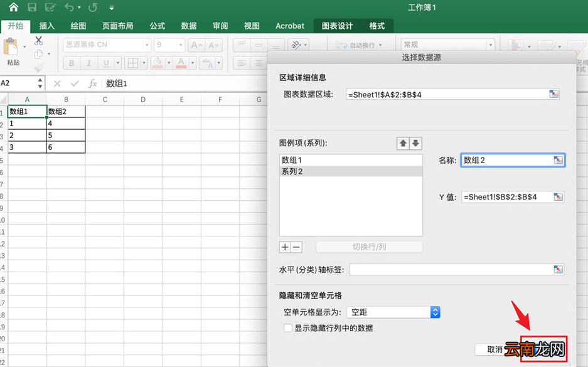Open the borders dropdown arrow
Image resolution: width=588 pixels, height=367 pixels.
[144, 63]
